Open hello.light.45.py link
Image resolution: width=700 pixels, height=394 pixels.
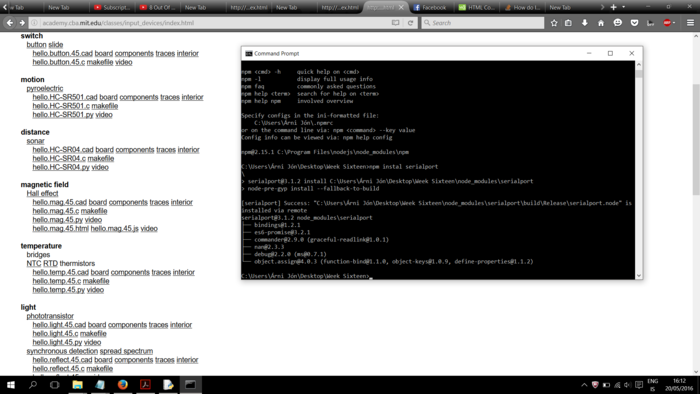[x=57, y=342]
